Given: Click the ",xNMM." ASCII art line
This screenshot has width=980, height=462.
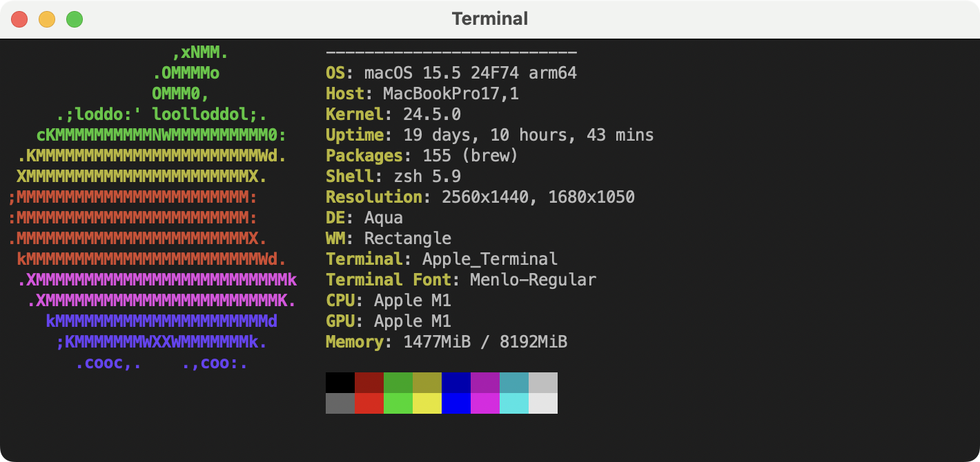Looking at the screenshot, I should 200,52.
